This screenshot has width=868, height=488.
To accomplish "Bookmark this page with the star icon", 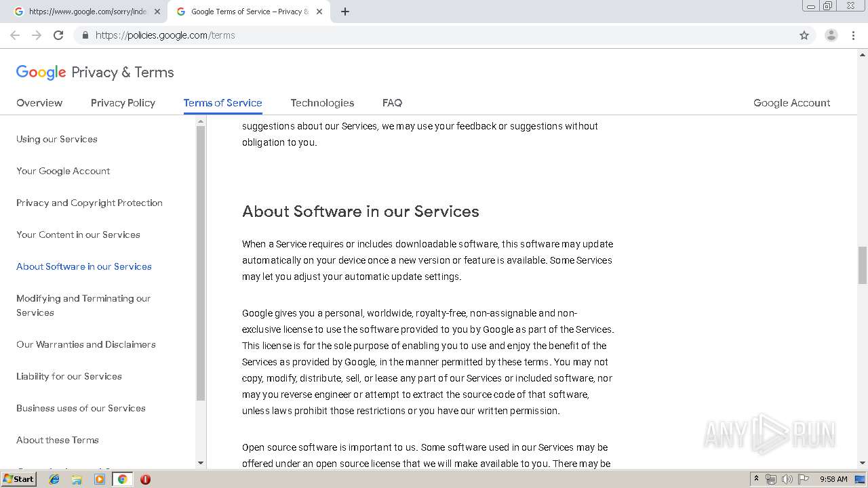I will coord(804,35).
